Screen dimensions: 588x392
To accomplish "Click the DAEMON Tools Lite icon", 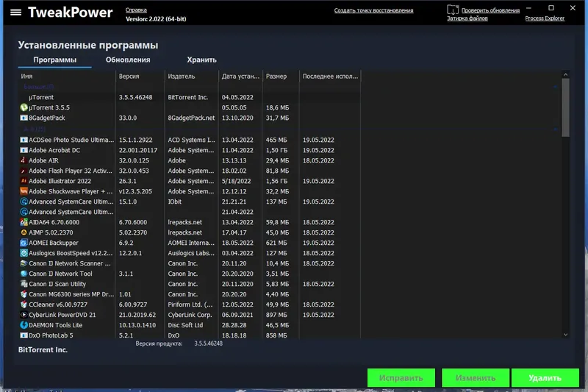I will click(24, 325).
